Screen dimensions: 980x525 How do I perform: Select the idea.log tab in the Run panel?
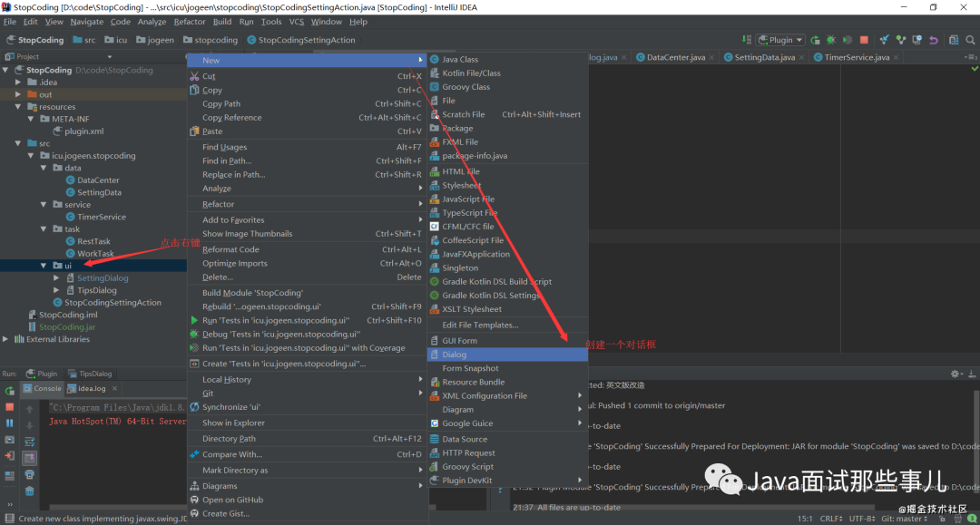(x=92, y=388)
